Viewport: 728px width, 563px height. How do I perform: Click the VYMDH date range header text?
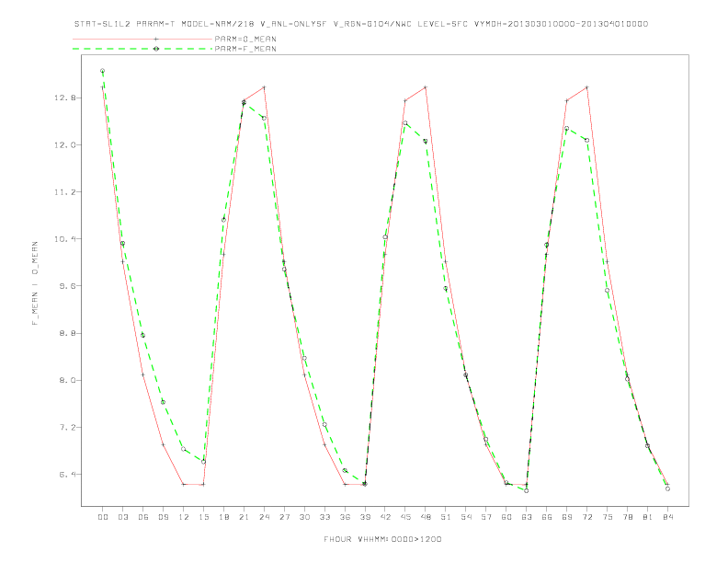click(561, 24)
